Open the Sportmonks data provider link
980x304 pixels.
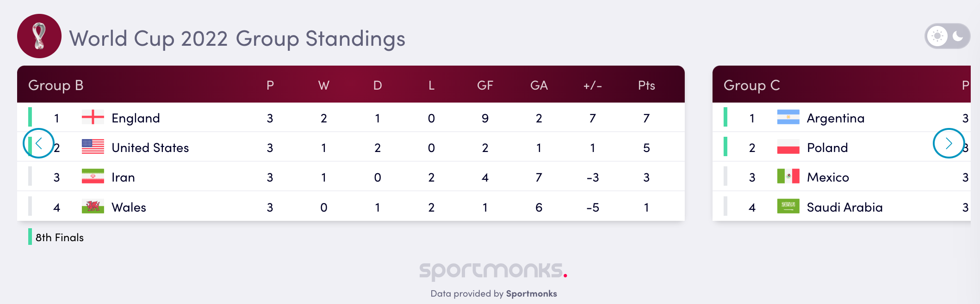click(x=531, y=294)
